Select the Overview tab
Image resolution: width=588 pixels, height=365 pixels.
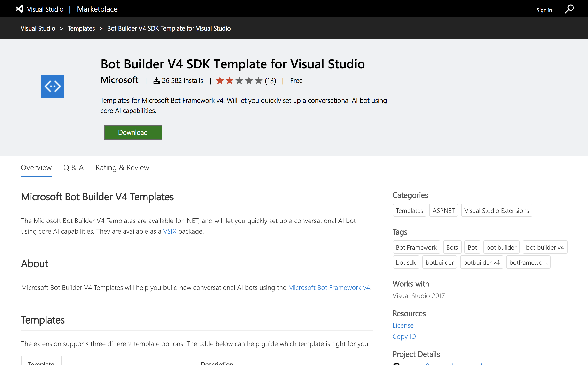coord(36,167)
